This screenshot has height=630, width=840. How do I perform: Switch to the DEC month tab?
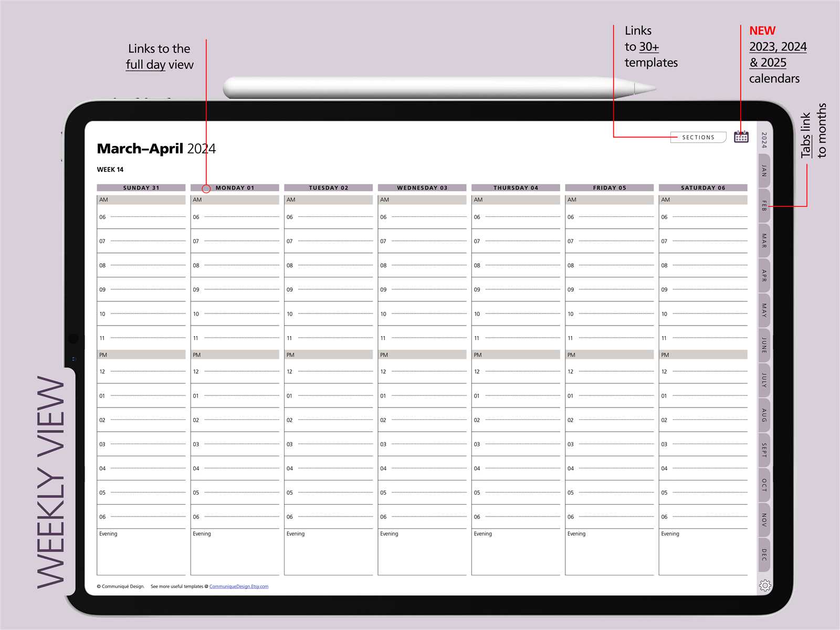(764, 555)
